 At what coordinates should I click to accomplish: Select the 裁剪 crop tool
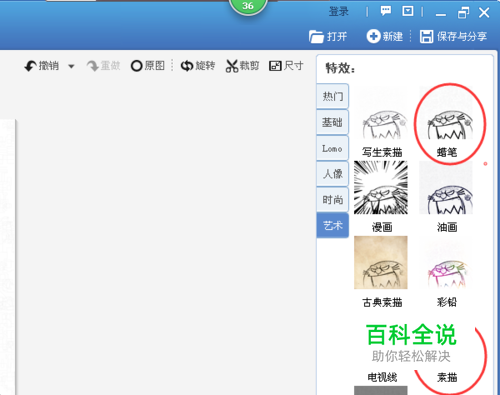click(242, 66)
